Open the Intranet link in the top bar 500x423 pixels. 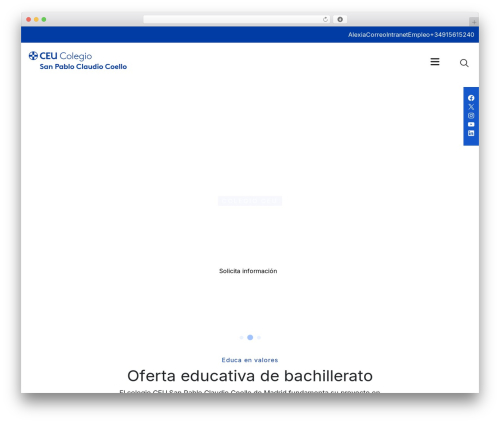point(397,35)
